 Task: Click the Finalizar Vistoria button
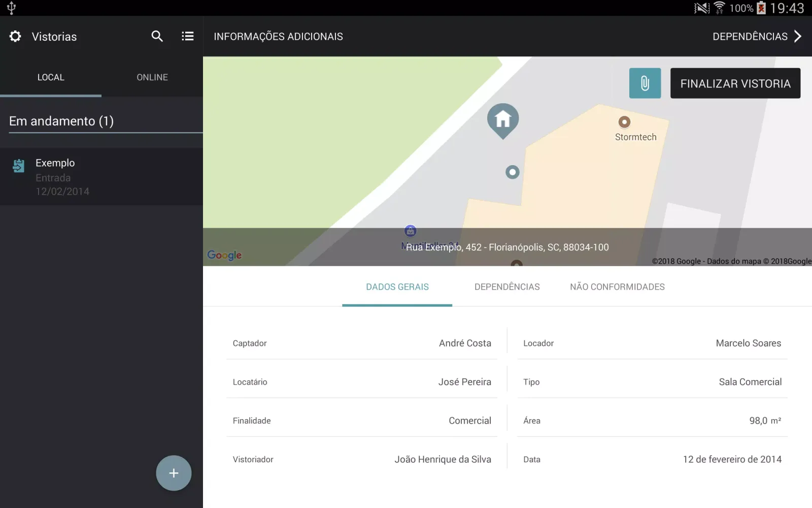[x=735, y=83]
